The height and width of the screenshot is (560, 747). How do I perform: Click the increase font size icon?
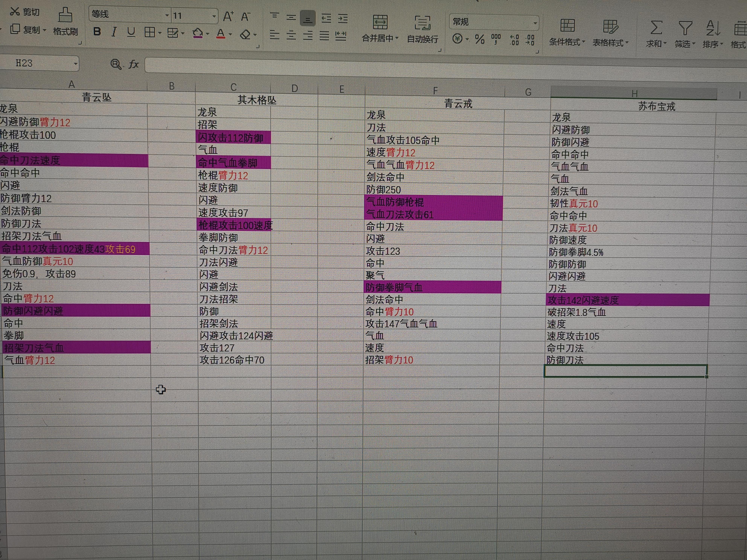(228, 16)
